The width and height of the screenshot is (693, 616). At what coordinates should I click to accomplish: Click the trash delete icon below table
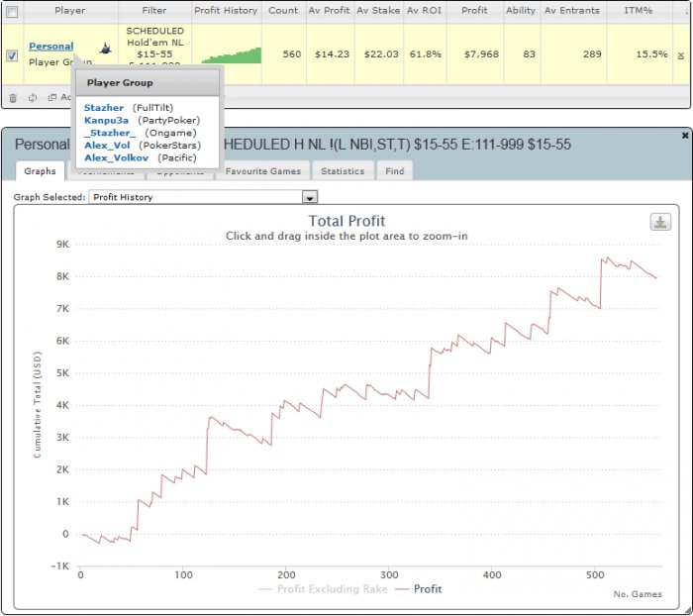pyautogui.click(x=13, y=97)
